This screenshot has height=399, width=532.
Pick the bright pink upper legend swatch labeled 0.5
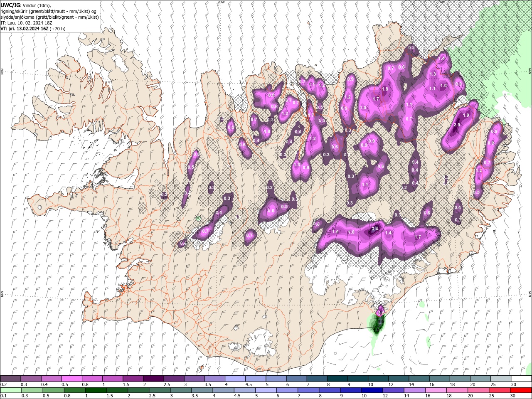[71, 379]
